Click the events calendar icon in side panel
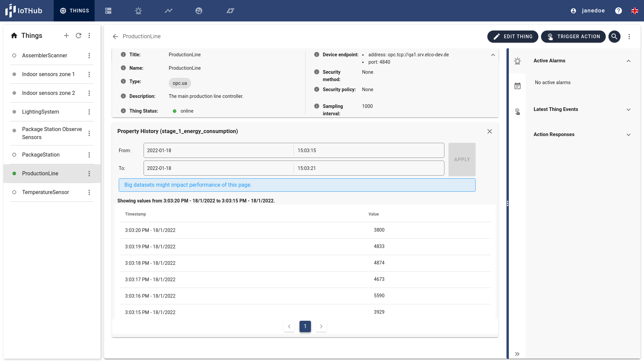 click(x=518, y=86)
